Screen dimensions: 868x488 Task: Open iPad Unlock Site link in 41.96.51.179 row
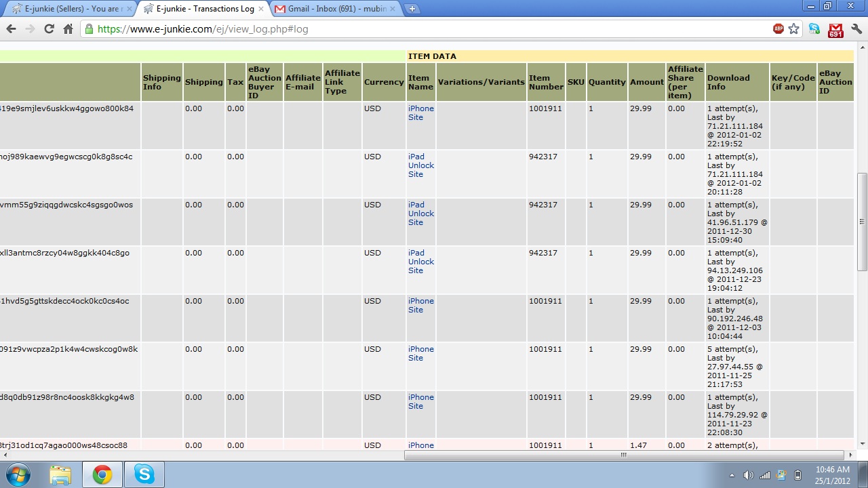point(420,213)
